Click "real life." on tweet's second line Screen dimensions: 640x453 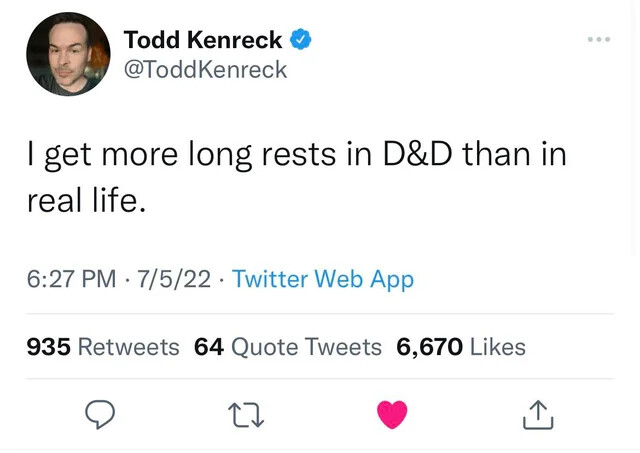pyautogui.click(x=87, y=199)
